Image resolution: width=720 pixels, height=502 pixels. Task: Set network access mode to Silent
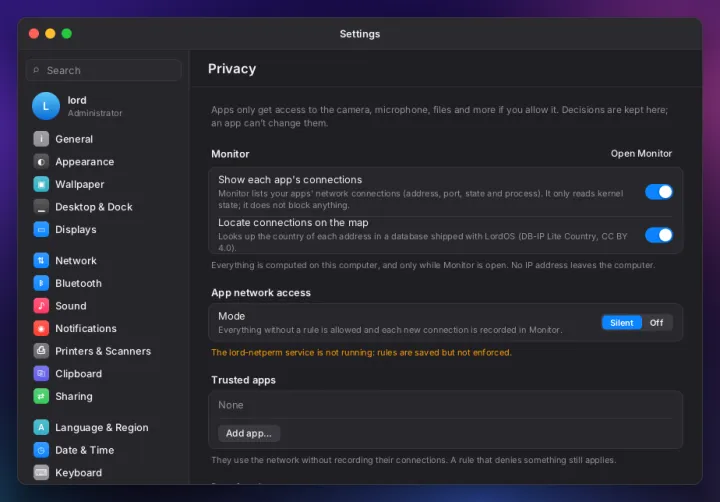coord(621,323)
